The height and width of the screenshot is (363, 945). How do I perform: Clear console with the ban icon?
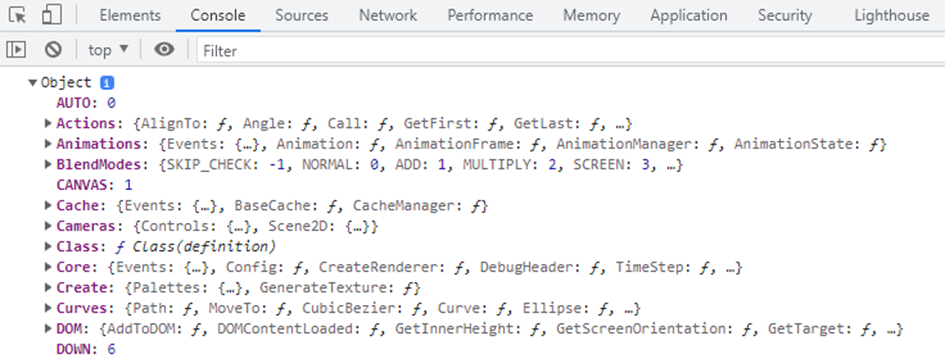pos(53,49)
